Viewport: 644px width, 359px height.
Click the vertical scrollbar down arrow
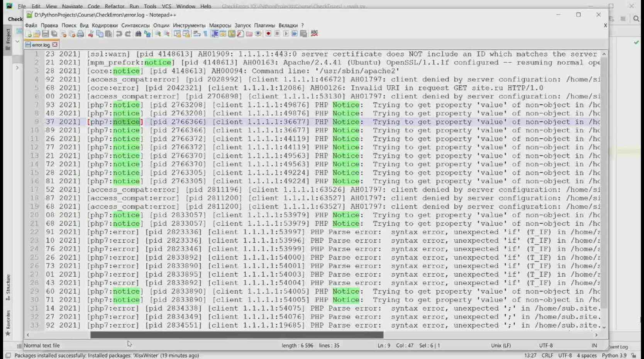pos(604,327)
